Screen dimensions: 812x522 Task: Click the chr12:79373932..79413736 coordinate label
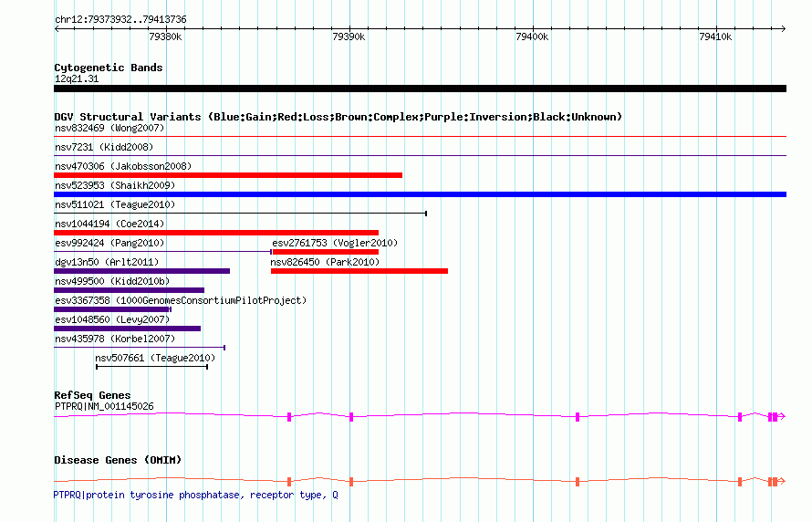120,20
